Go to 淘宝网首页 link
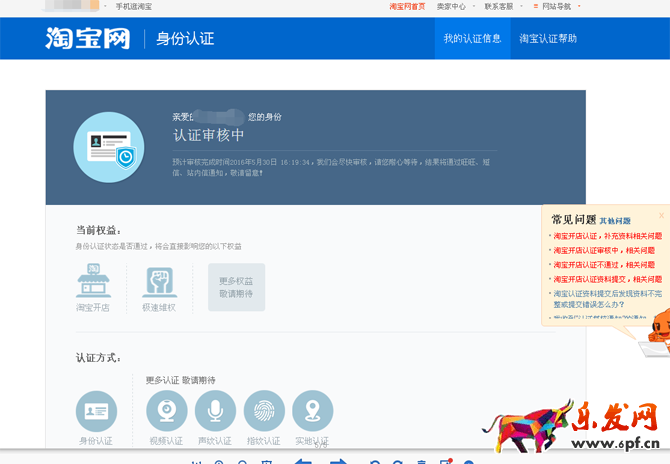Screen dimensions: 670x464 pyautogui.click(x=407, y=6)
